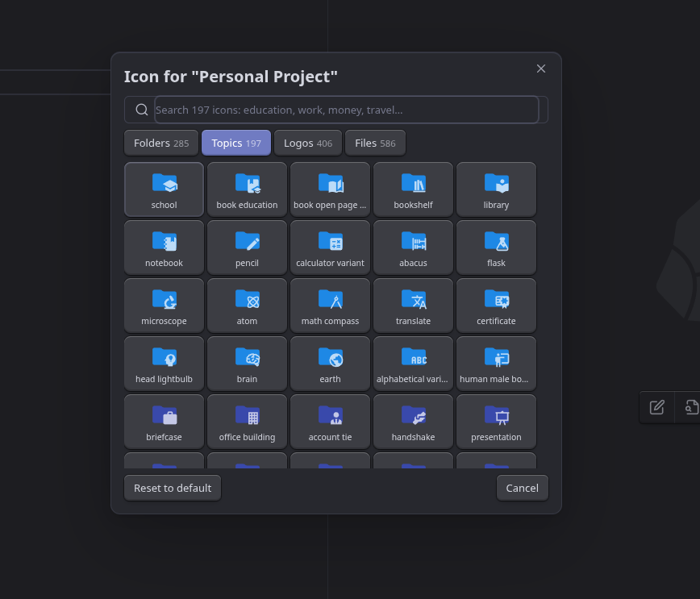The height and width of the screenshot is (599, 700).
Task: Select the book education icon
Action: tap(247, 189)
